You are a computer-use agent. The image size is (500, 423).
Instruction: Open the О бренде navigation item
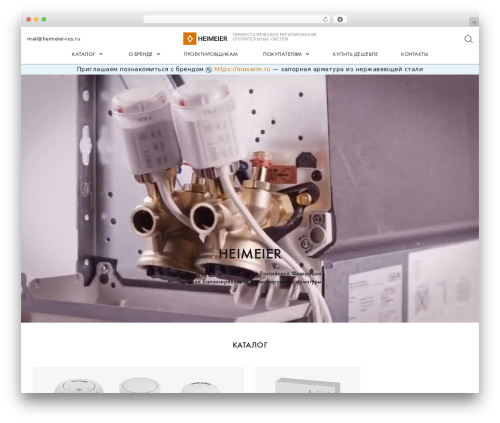pyautogui.click(x=140, y=54)
